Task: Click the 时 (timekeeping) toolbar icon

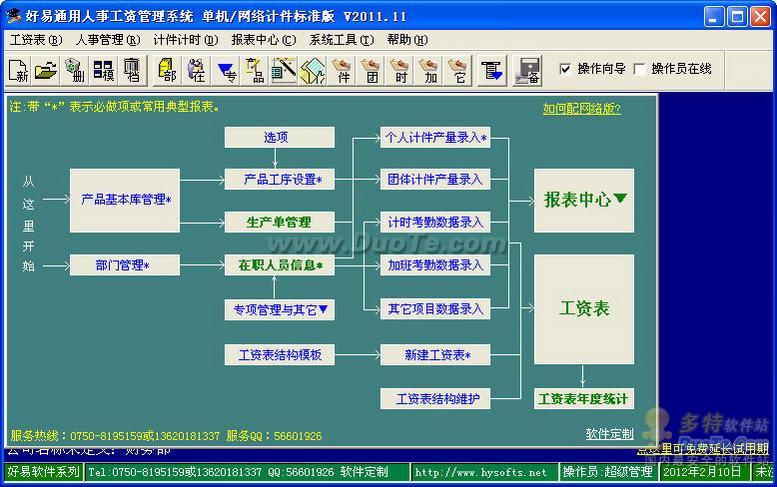Action: (400, 70)
